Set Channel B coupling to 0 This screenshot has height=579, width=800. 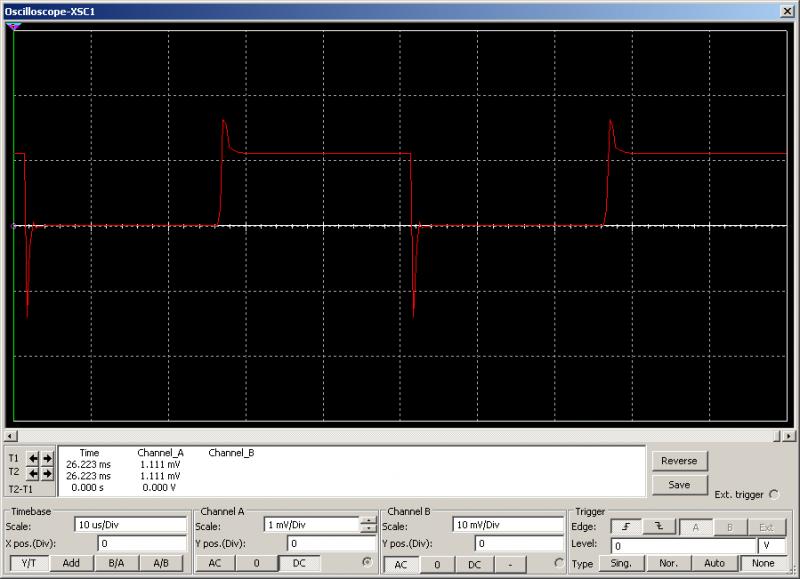coord(437,564)
